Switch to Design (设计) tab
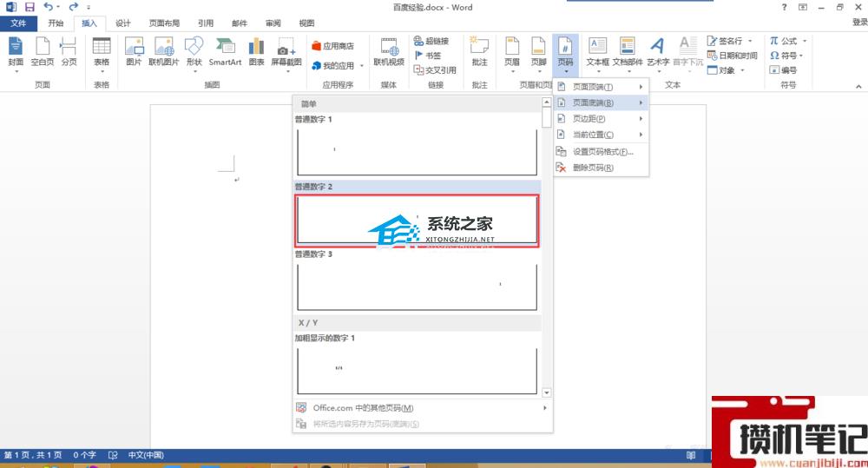The image size is (868, 468). (x=123, y=23)
